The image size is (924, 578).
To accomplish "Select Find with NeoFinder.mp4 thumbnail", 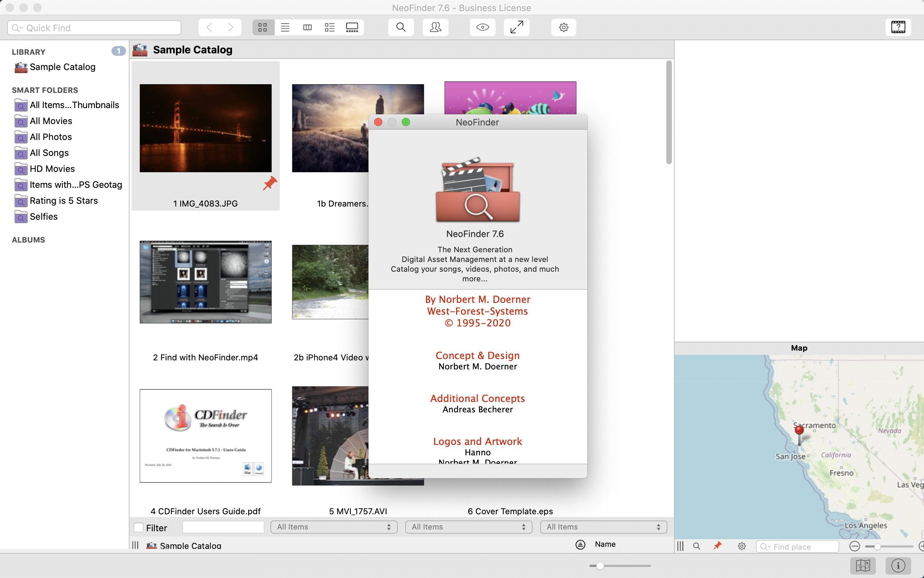I will (205, 282).
